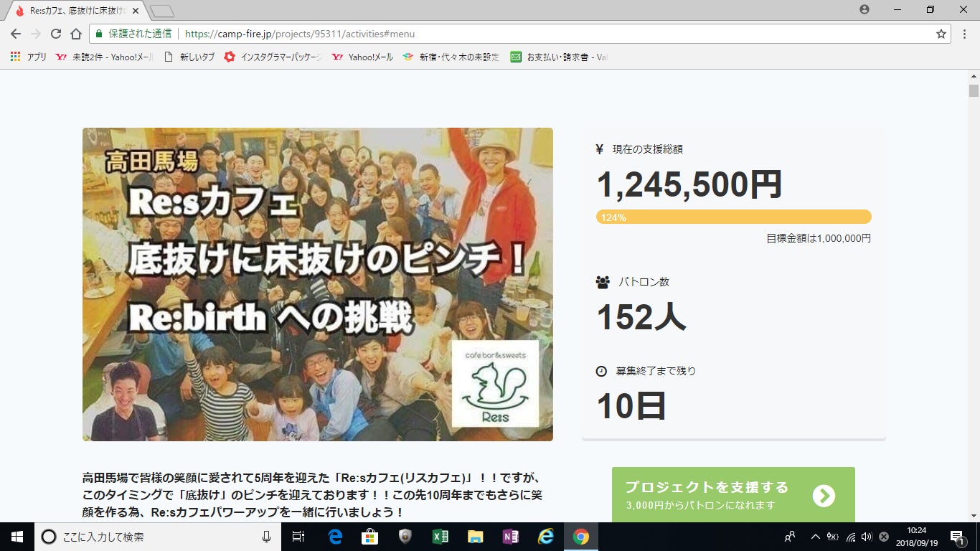Click the プロジェクトを支援する button
Image resolution: width=980 pixels, height=551 pixels.
(732, 495)
